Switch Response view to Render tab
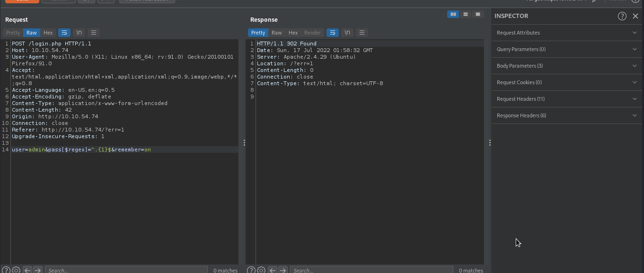 (x=312, y=33)
